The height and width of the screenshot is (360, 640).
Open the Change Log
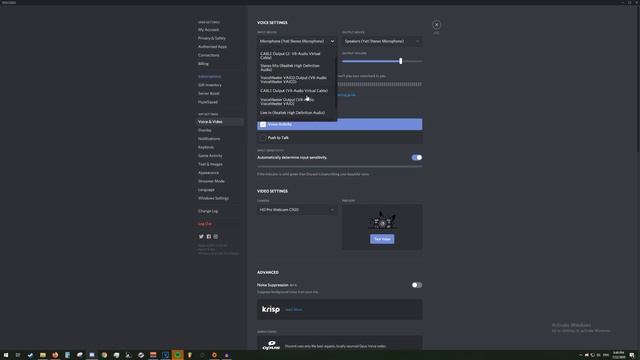[x=208, y=211]
